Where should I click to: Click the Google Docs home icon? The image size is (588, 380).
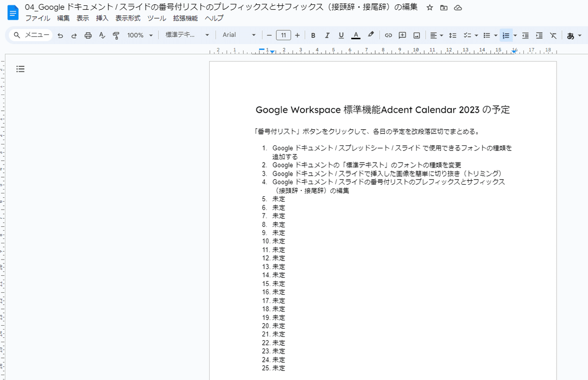pyautogui.click(x=13, y=12)
